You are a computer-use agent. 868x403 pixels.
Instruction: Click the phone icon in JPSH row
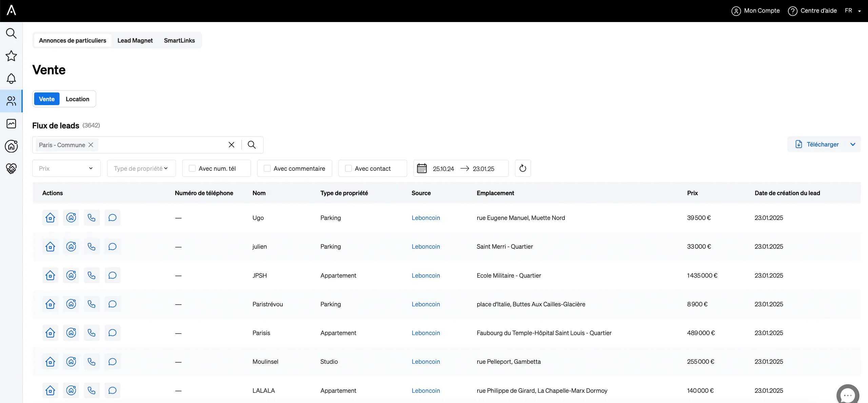92,275
